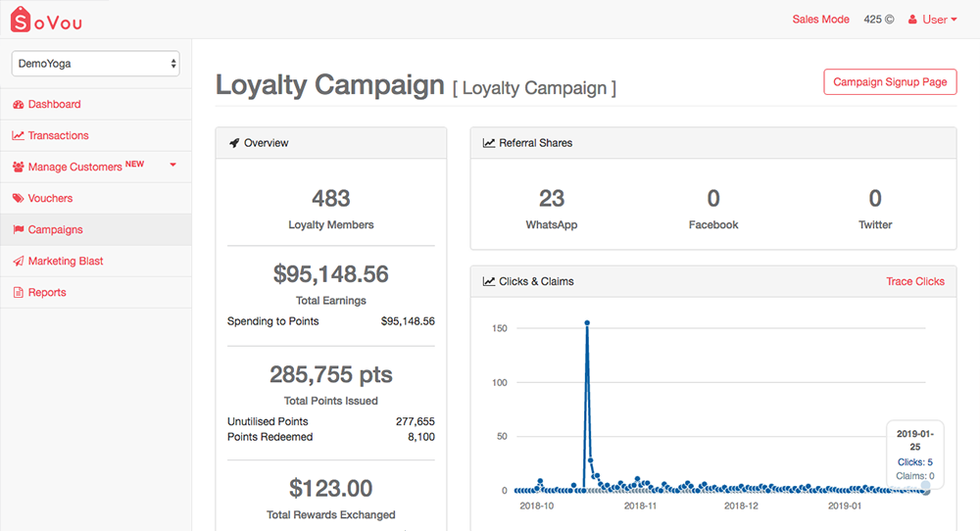Click the 2018-12 axis label

coord(741,506)
